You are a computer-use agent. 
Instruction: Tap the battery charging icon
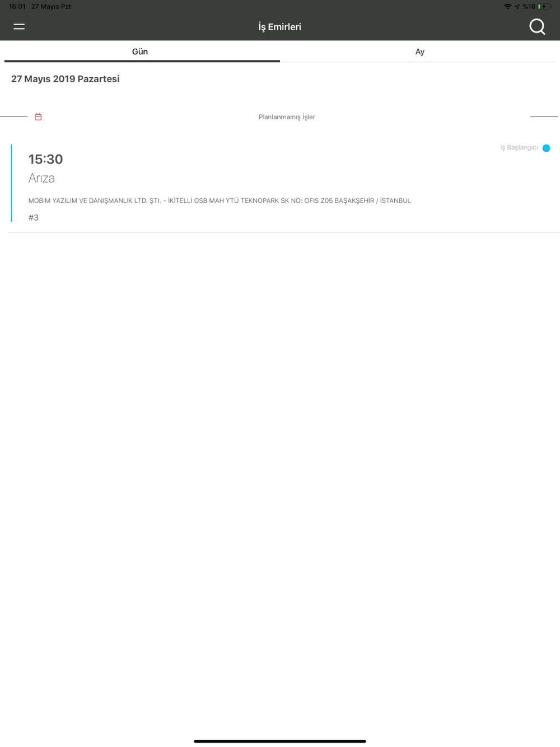pyautogui.click(x=544, y=7)
